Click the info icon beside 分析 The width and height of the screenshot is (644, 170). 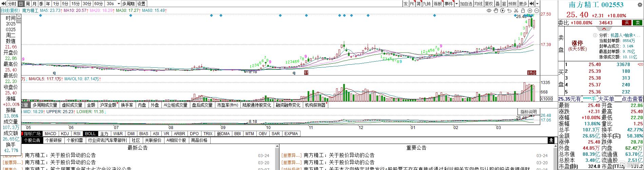tap(595, 35)
